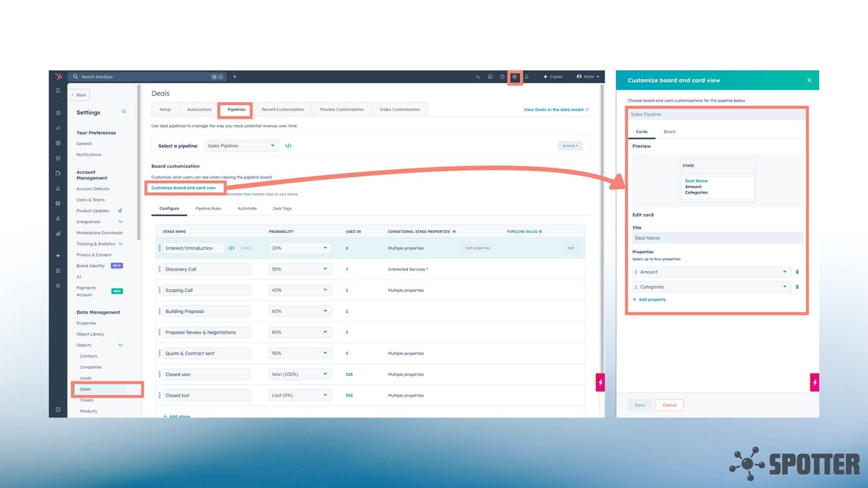Grab the drag handle of Discovery Call stage

tap(160, 269)
